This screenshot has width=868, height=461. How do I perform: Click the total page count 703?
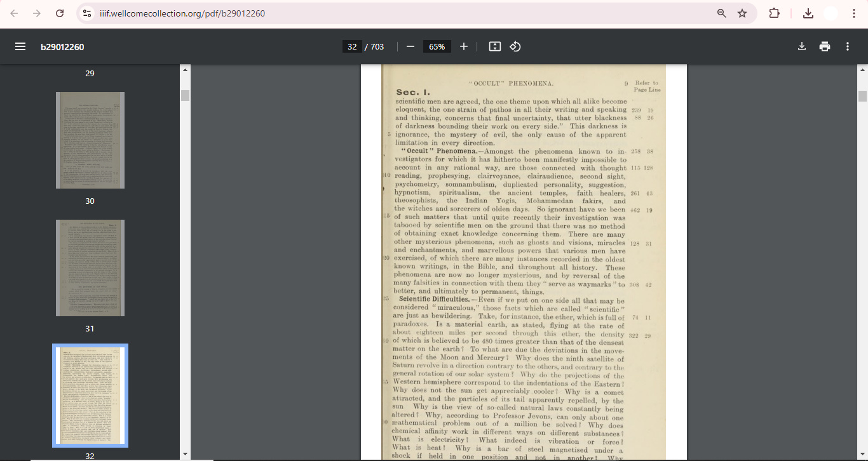[x=377, y=47]
